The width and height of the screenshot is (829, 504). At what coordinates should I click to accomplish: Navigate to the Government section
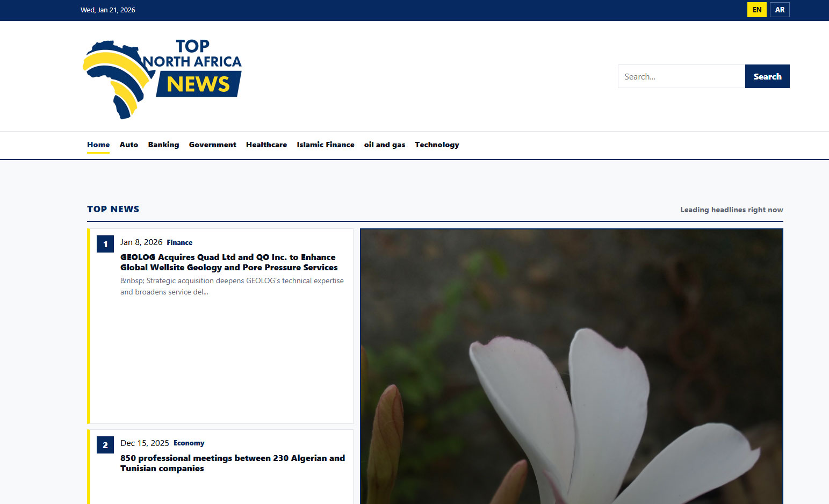pos(212,145)
